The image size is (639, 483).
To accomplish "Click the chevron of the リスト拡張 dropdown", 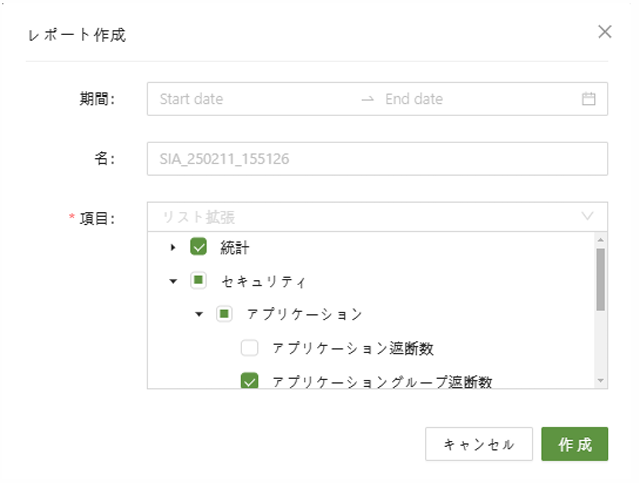I will [587, 216].
